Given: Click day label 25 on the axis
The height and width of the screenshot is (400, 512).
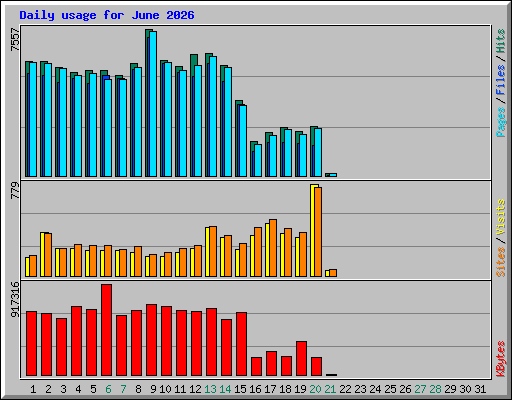Looking at the screenshot, I should (x=390, y=389).
